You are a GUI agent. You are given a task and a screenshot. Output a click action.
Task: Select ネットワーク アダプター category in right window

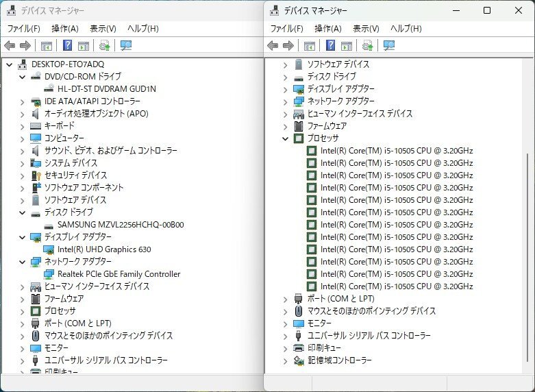click(x=340, y=101)
